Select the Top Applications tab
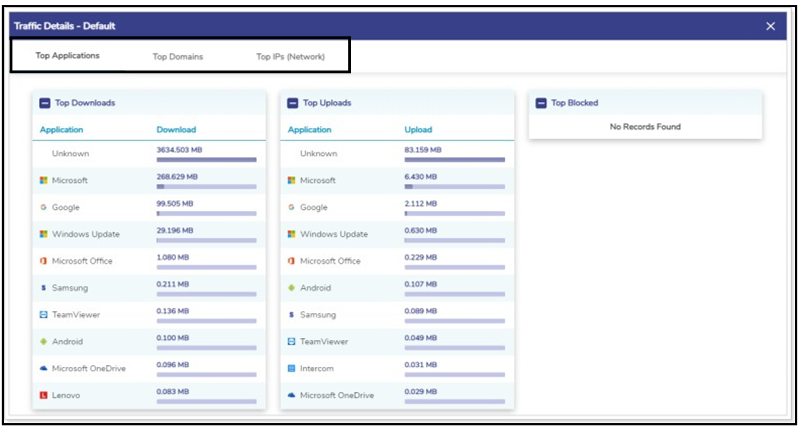Image resolution: width=800 pixels, height=426 pixels. click(x=67, y=56)
